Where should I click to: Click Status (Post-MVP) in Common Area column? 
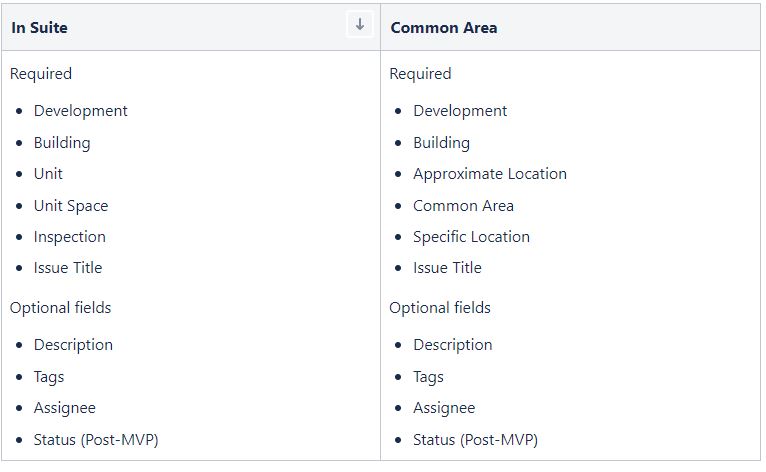pyautogui.click(x=475, y=440)
